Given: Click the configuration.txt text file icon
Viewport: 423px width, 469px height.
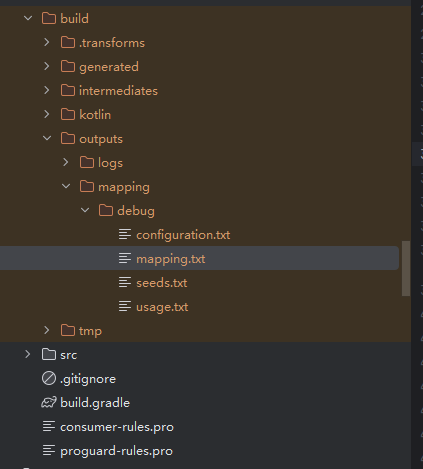Looking at the screenshot, I should tap(125, 234).
